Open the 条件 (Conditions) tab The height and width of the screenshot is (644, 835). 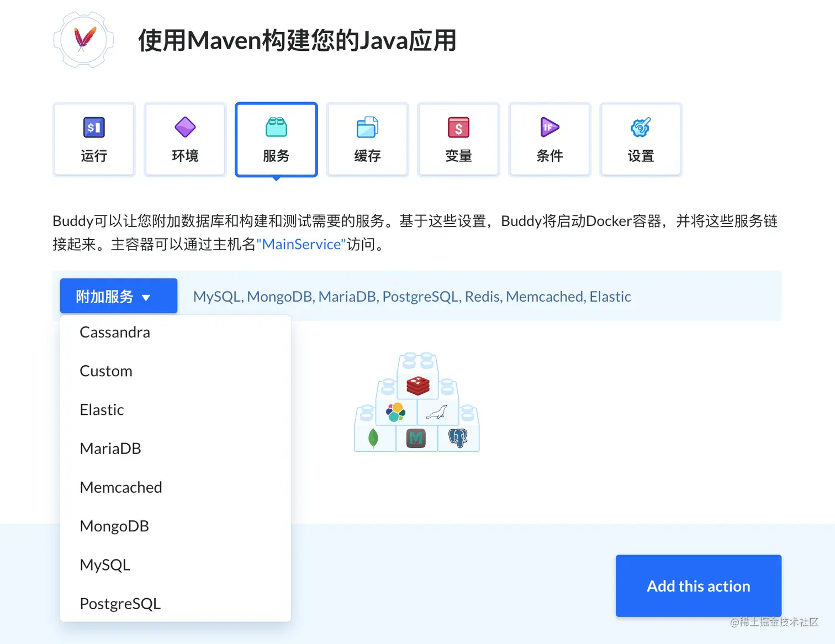point(549,139)
